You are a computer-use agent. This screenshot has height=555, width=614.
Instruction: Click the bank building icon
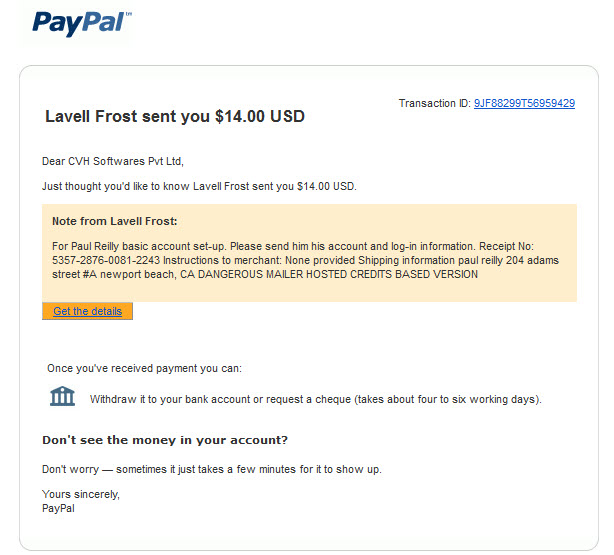coord(62,396)
